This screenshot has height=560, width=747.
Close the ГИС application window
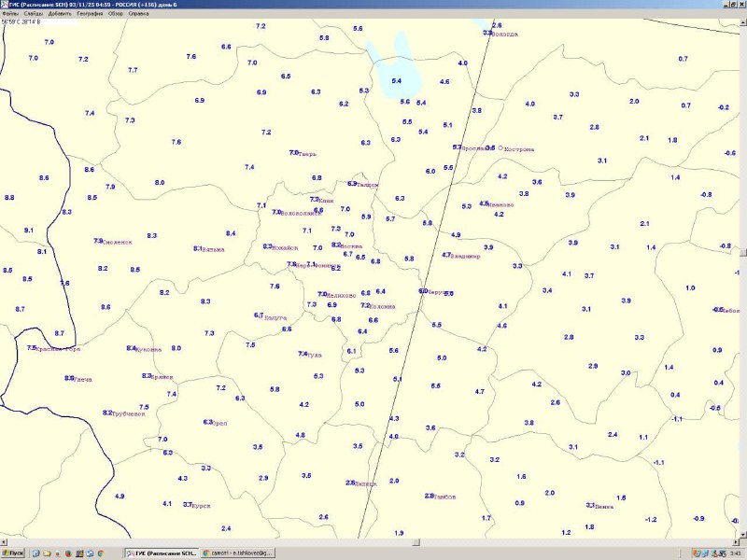[x=740, y=5]
